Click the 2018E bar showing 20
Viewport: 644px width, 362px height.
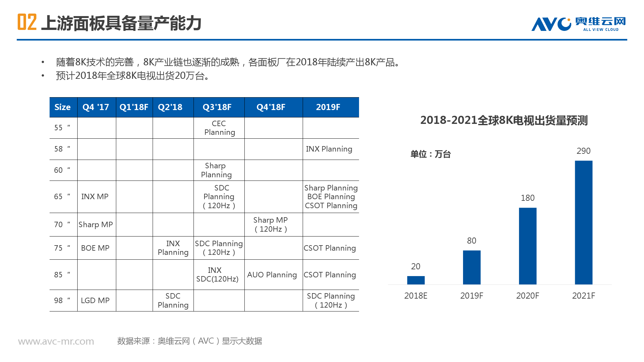tap(416, 280)
